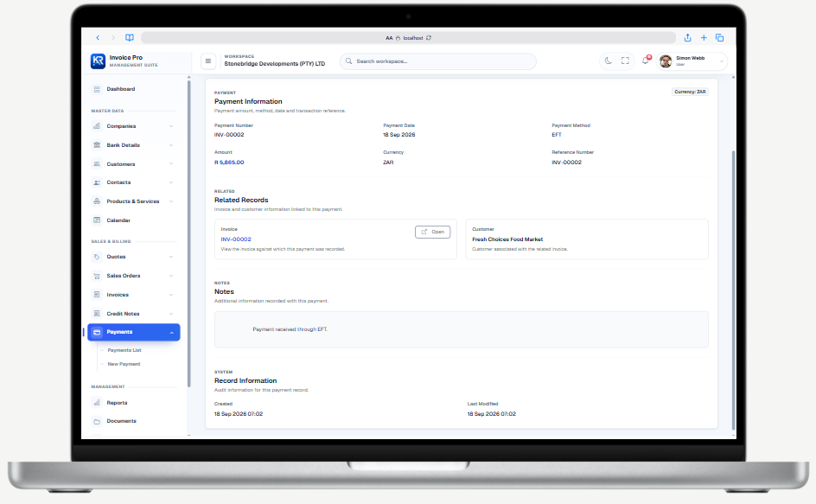
Task: Click Fresh Choices Food Market customer
Action: [507, 239]
